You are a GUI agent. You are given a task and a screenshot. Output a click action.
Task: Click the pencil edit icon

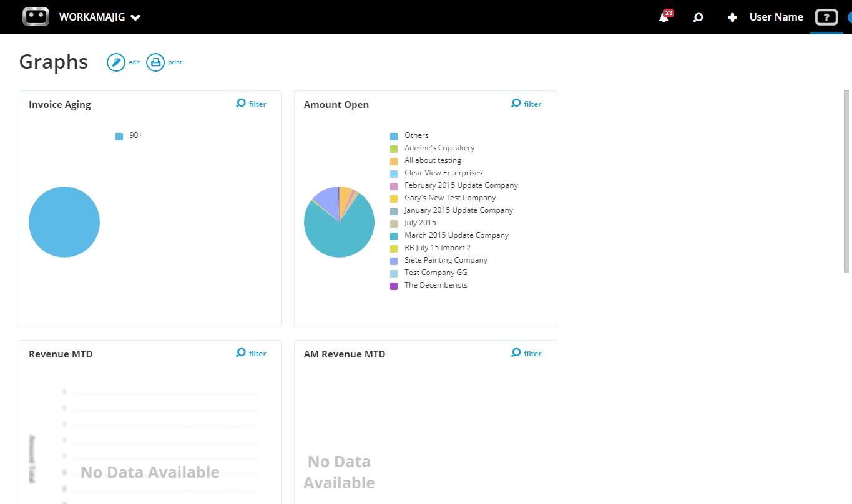116,62
